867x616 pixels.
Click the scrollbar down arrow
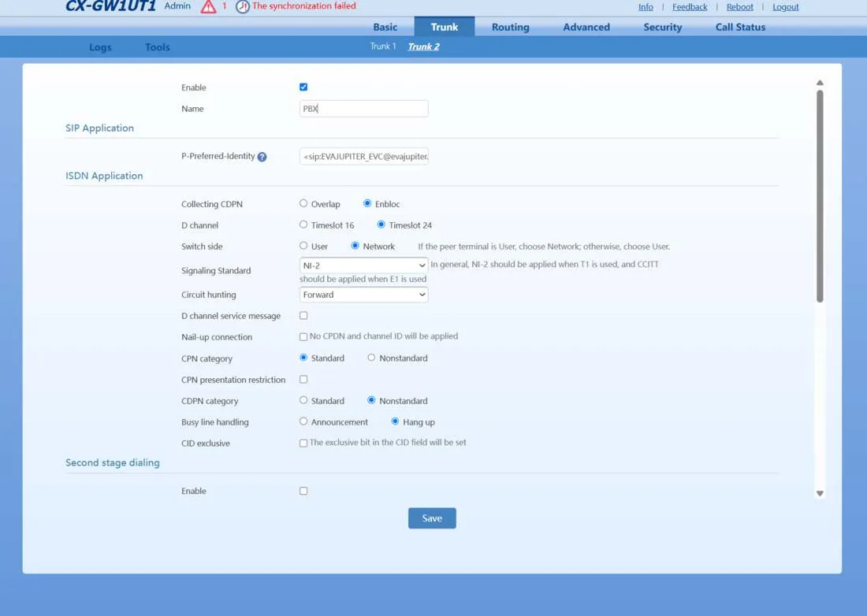820,493
